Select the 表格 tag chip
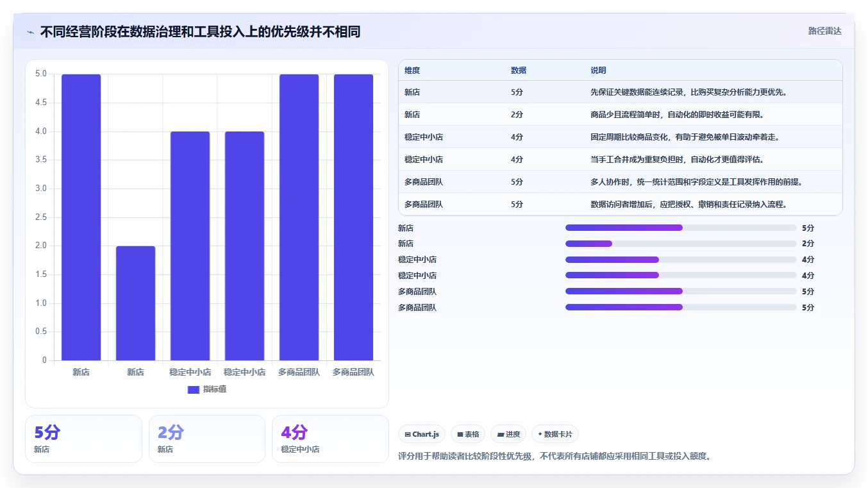 pos(468,434)
